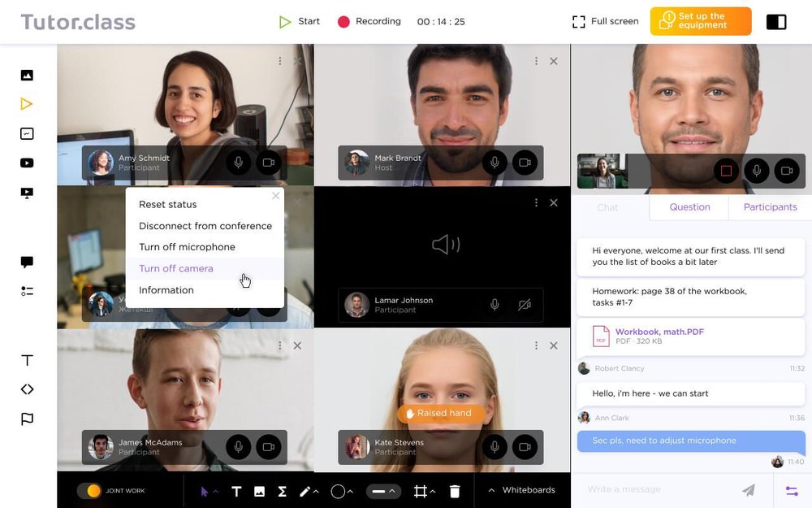Open the code brackets sidebar icon
This screenshot has width=812, height=508.
27,389
